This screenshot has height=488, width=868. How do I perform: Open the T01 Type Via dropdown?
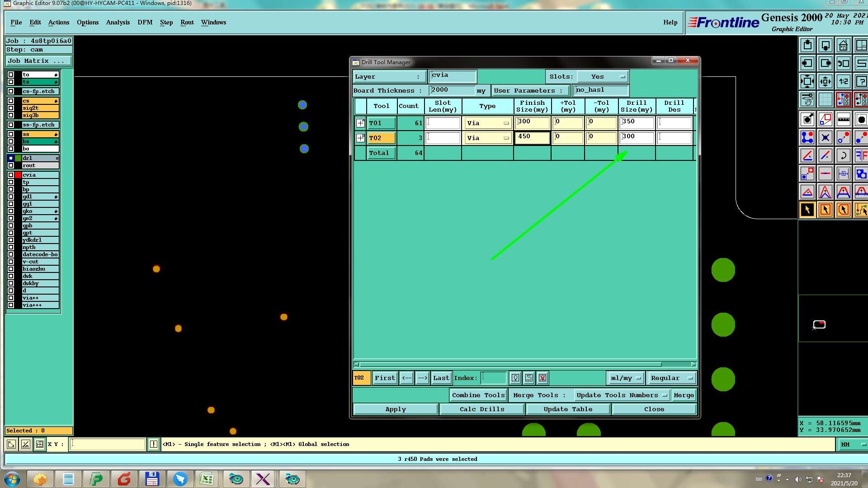[488, 123]
